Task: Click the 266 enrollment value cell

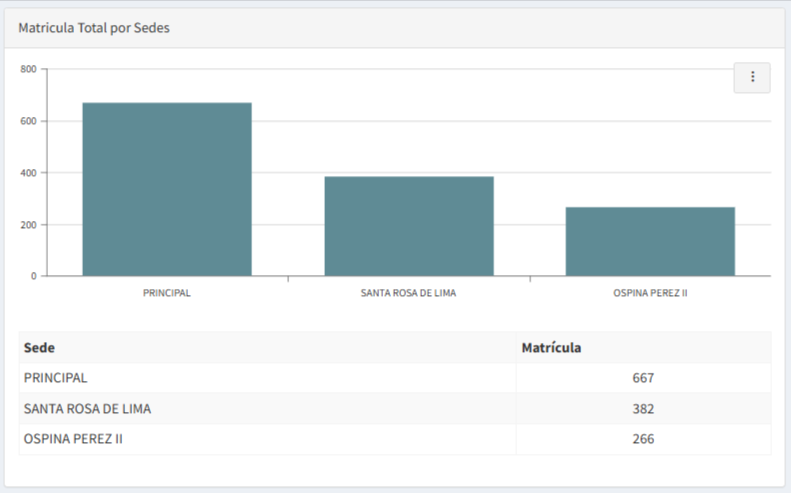Action: pos(643,439)
